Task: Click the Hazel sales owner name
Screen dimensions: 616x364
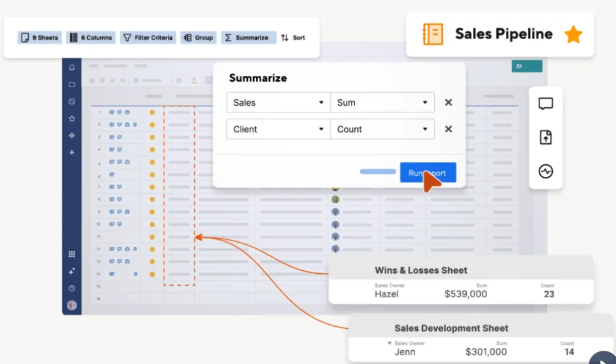Action: pos(387,294)
